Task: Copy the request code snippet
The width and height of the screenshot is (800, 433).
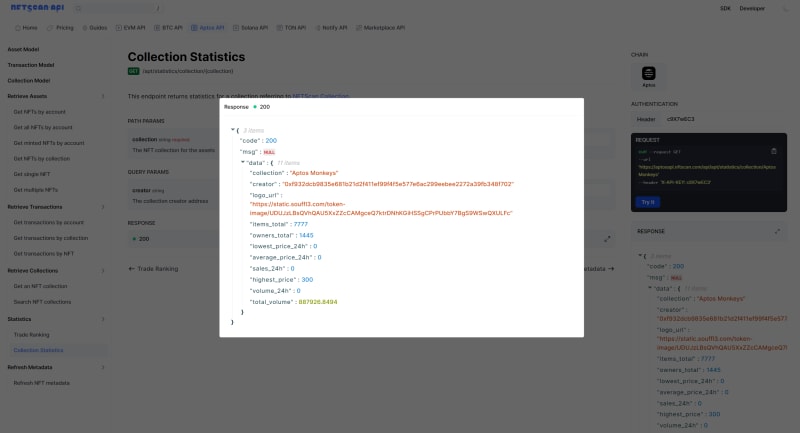Action: click(773, 151)
